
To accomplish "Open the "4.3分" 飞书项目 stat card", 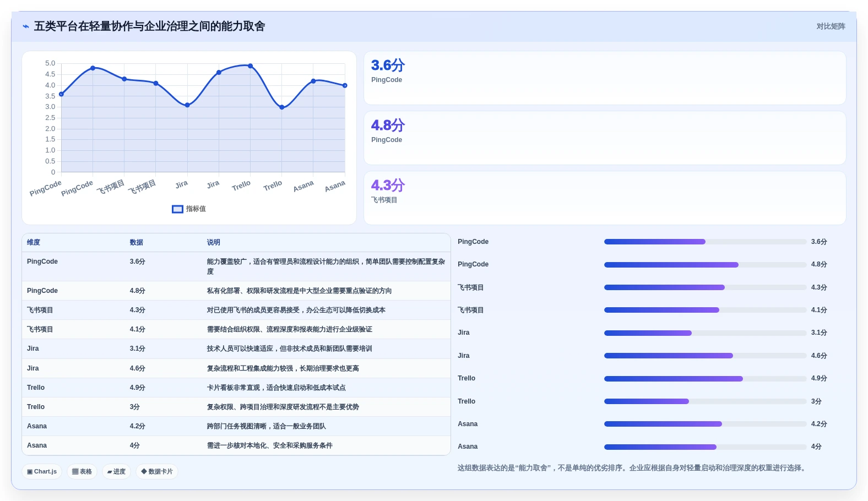I will point(605,198).
